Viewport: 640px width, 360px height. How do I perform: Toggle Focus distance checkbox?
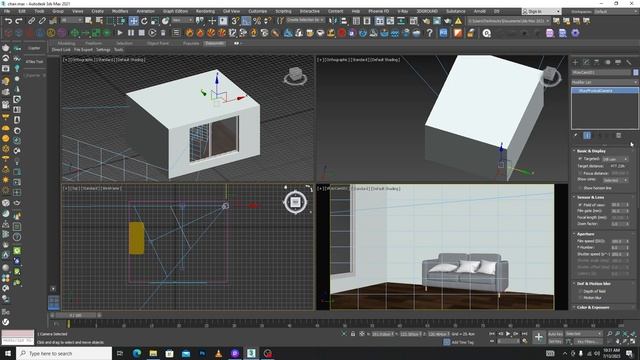(x=580, y=173)
